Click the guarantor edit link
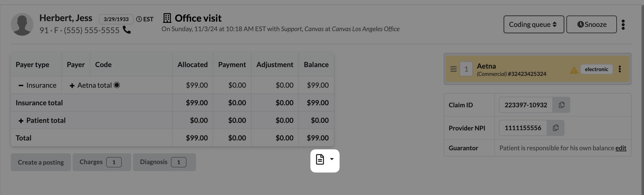Image resolution: width=644 pixels, height=195 pixels. coord(621,148)
